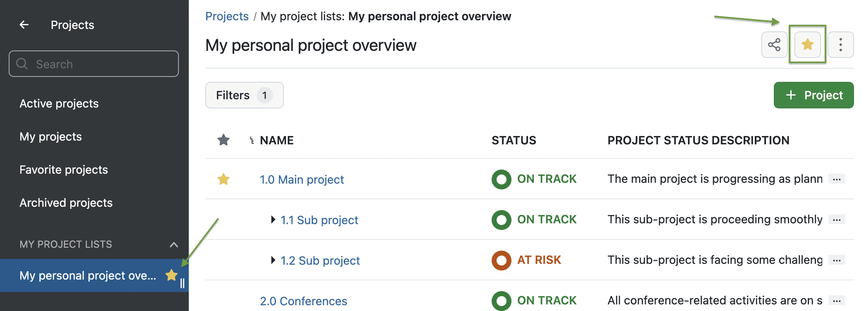
Task: Click the back arrow in the sidebar
Action: pyautogui.click(x=24, y=25)
